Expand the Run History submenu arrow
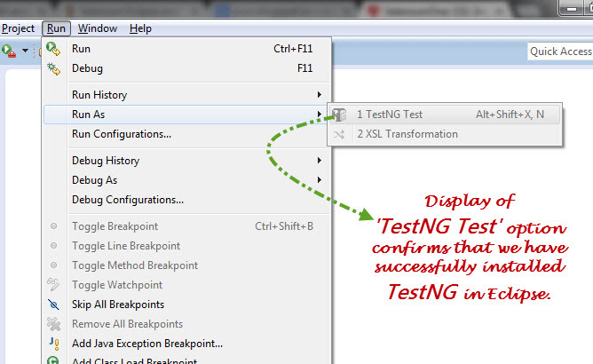The image size is (593, 364). coord(320,95)
